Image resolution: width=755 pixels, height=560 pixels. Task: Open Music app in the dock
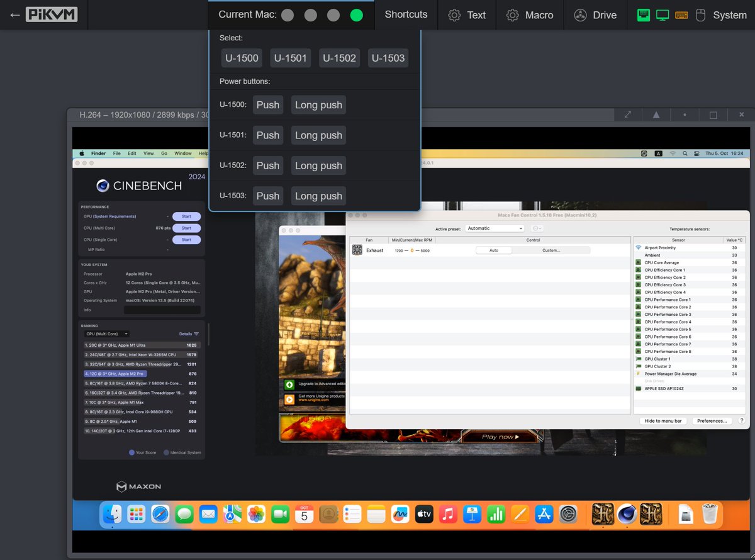[x=448, y=514]
